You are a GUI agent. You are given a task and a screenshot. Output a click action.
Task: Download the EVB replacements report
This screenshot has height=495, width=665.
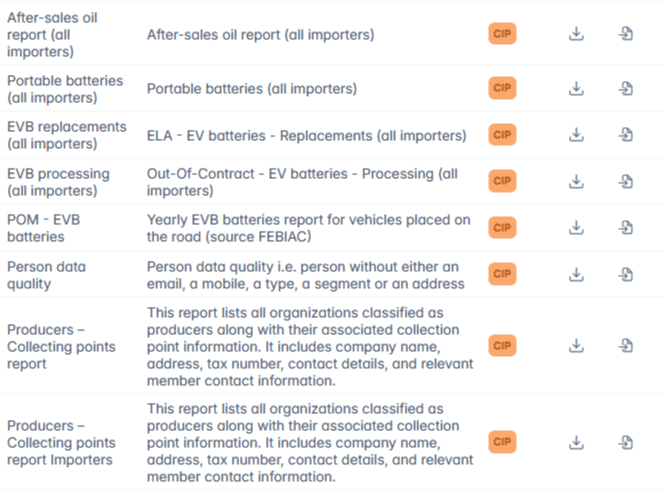(576, 135)
